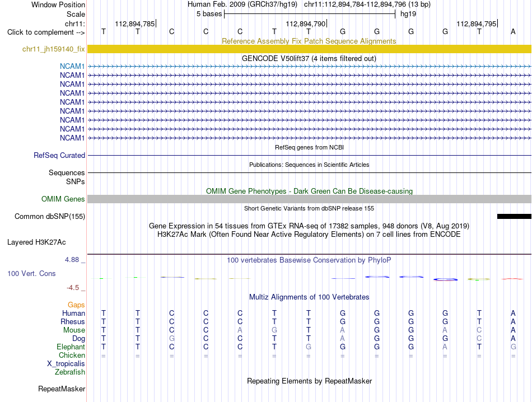532x402 pixels.
Task: Open Common dbSNP(155) track label
Action: [x=49, y=216]
